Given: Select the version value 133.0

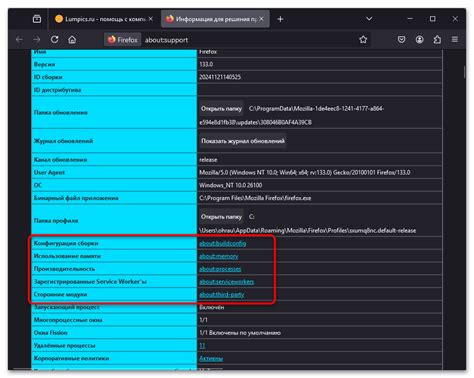Looking at the screenshot, I should pyautogui.click(x=206, y=64).
